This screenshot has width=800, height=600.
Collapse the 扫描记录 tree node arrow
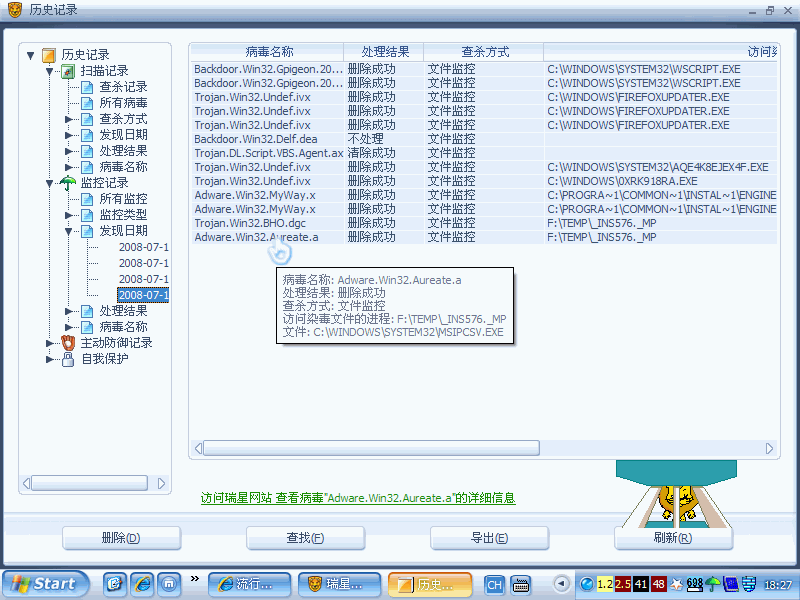[x=49, y=71]
